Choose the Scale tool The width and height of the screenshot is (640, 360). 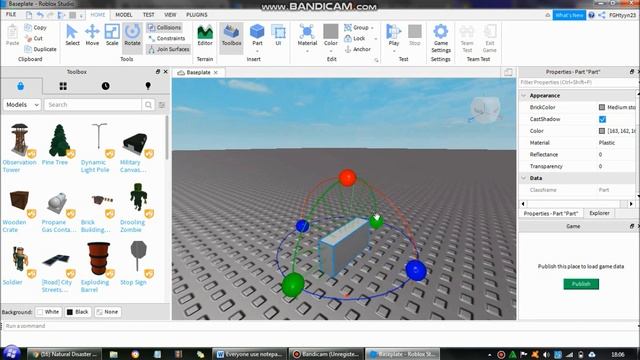[112, 35]
